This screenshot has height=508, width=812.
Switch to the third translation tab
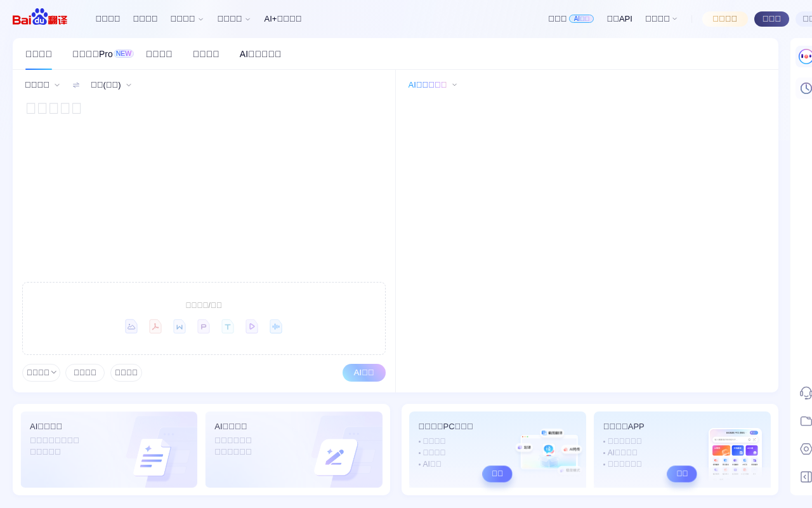(x=159, y=54)
